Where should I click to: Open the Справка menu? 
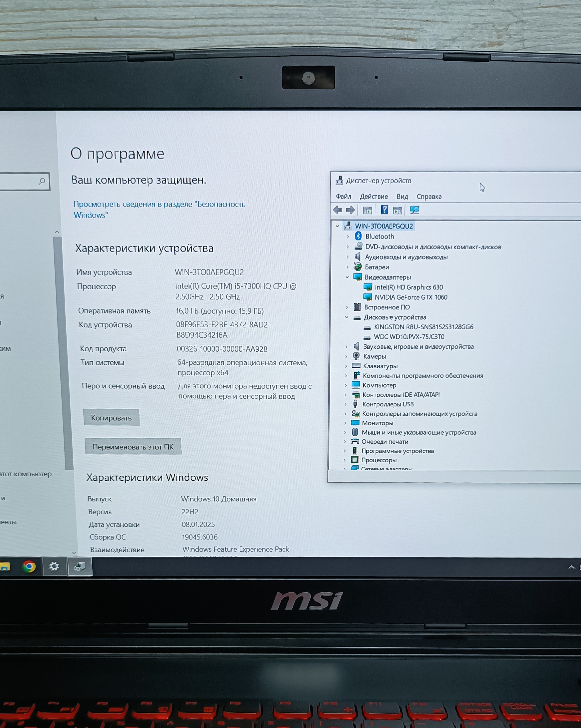429,196
